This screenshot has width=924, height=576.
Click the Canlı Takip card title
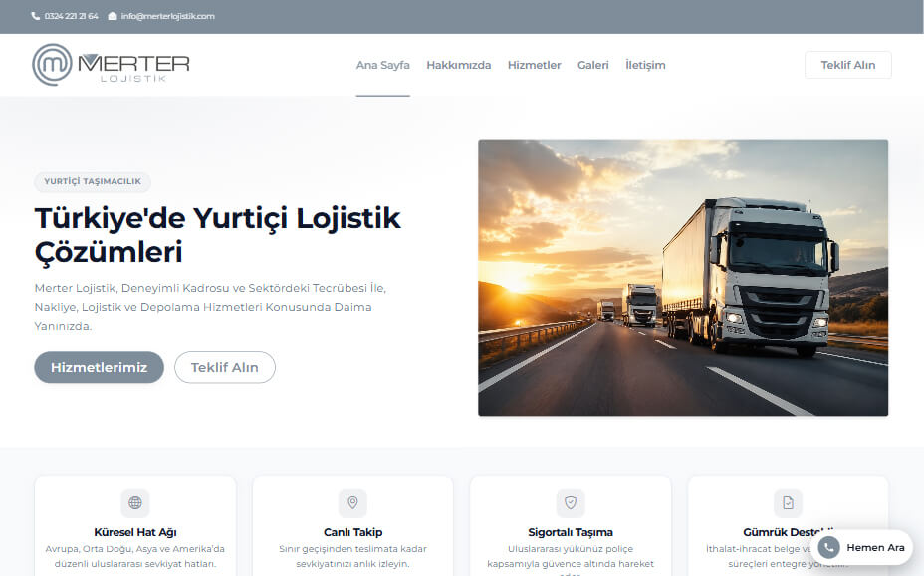(x=352, y=532)
